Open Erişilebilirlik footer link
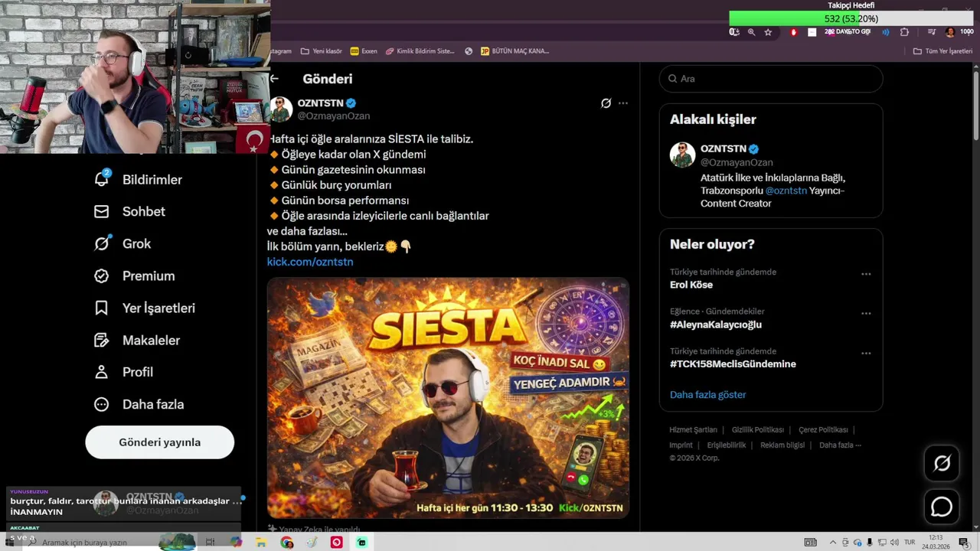This screenshot has height=551, width=980. click(726, 445)
